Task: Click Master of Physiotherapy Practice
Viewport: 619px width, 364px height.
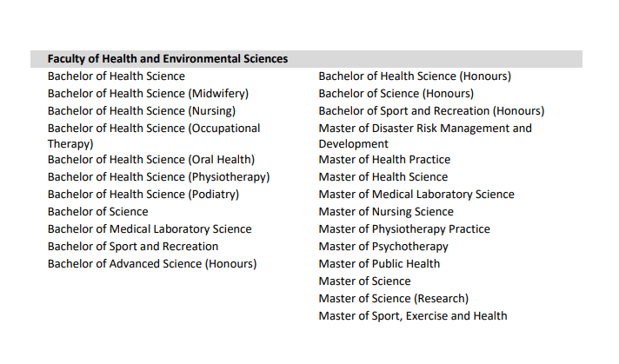Action: (x=403, y=229)
